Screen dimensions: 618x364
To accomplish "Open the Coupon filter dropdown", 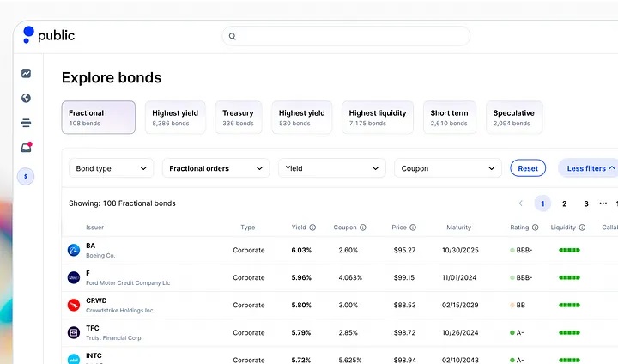I will [x=447, y=168].
